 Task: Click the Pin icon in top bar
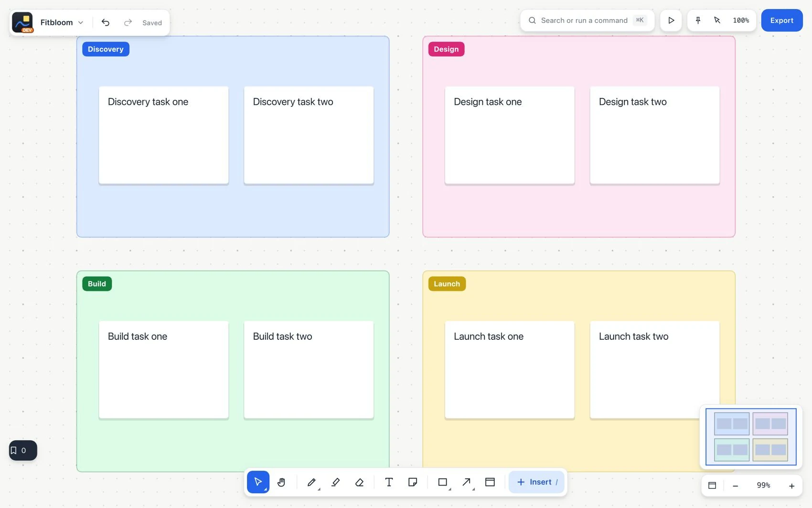pyautogui.click(x=698, y=21)
